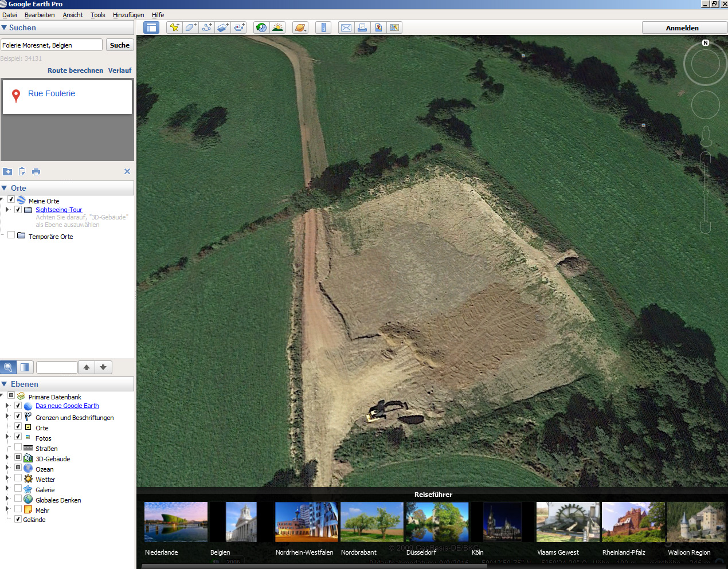Open the ruler measurement tool
The width and height of the screenshot is (728, 569).
point(323,28)
